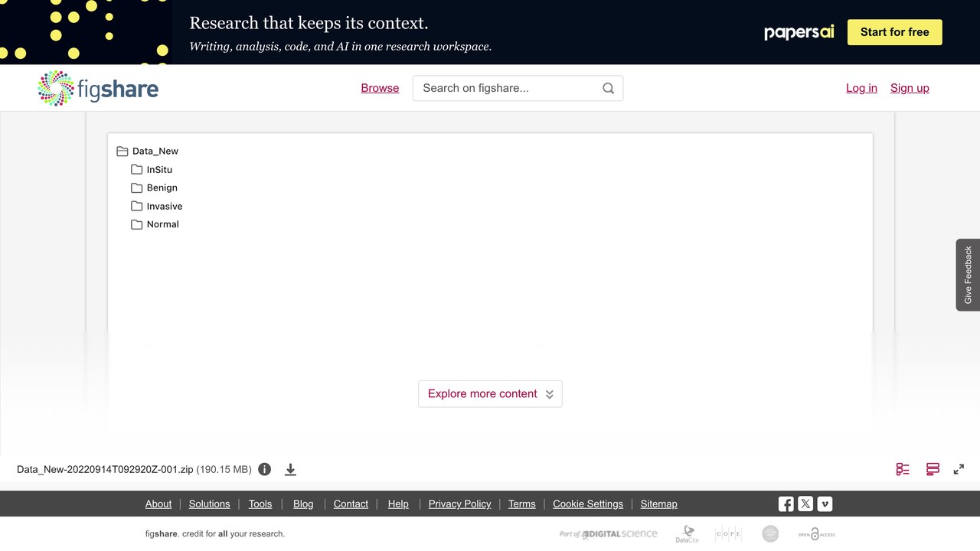
Task: Click Start for free button
Action: click(x=895, y=32)
